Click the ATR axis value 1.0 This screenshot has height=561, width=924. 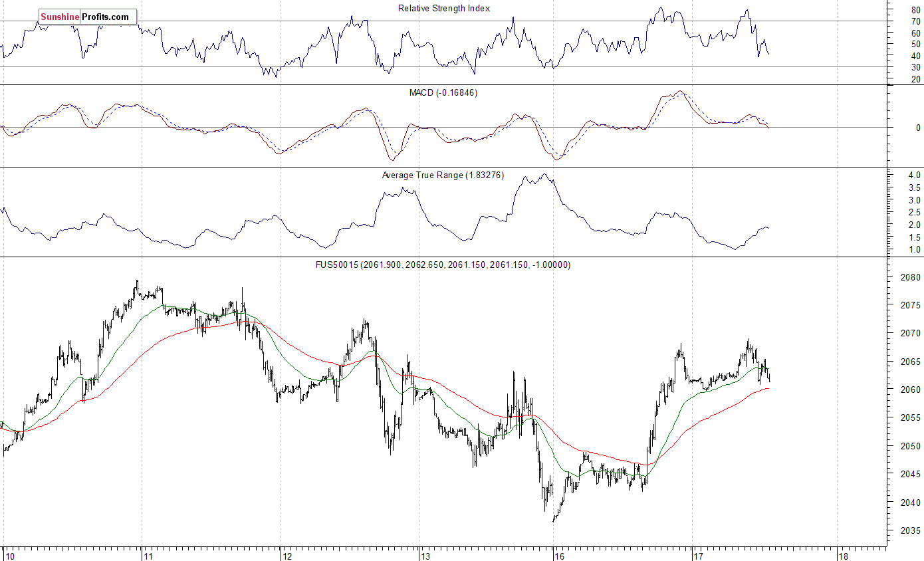(x=914, y=250)
